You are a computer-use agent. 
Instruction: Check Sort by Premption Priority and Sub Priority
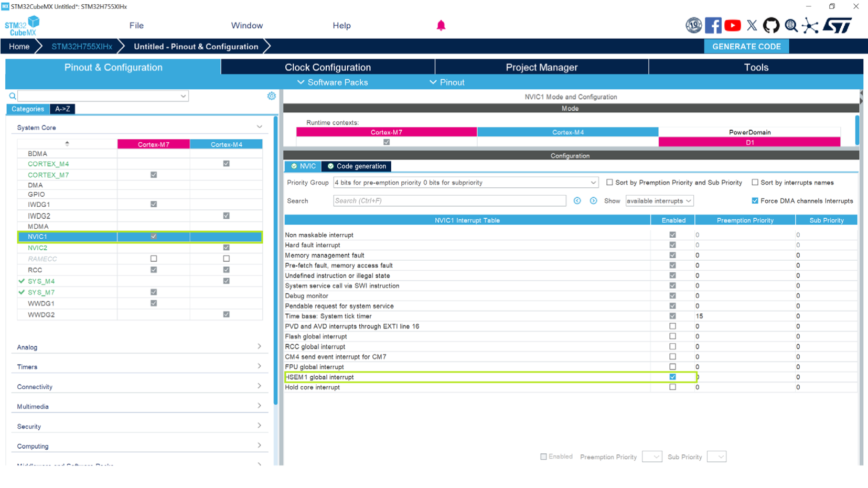point(609,183)
